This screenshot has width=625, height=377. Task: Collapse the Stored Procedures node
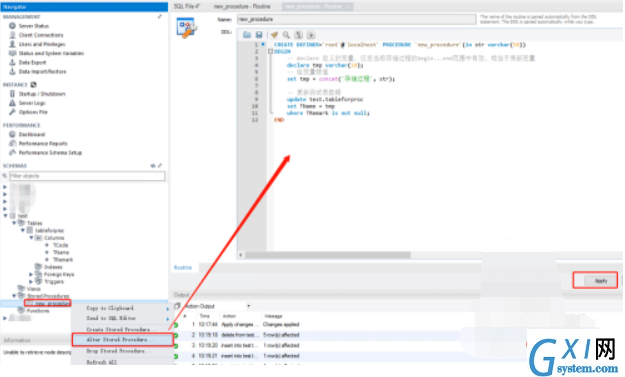click(14, 296)
